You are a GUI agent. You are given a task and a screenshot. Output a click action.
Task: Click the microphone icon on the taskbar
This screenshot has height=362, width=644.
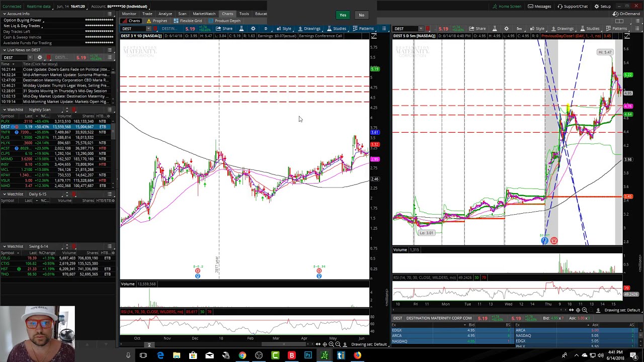click(128, 355)
